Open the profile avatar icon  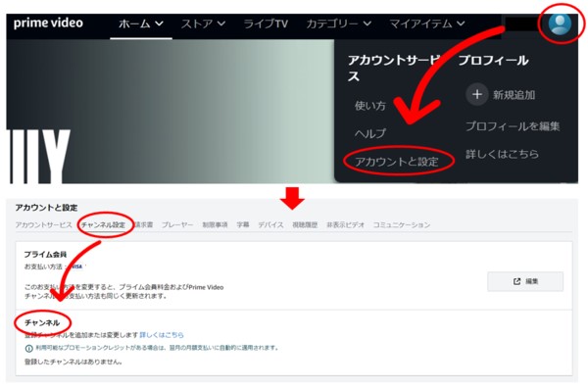[x=560, y=24]
